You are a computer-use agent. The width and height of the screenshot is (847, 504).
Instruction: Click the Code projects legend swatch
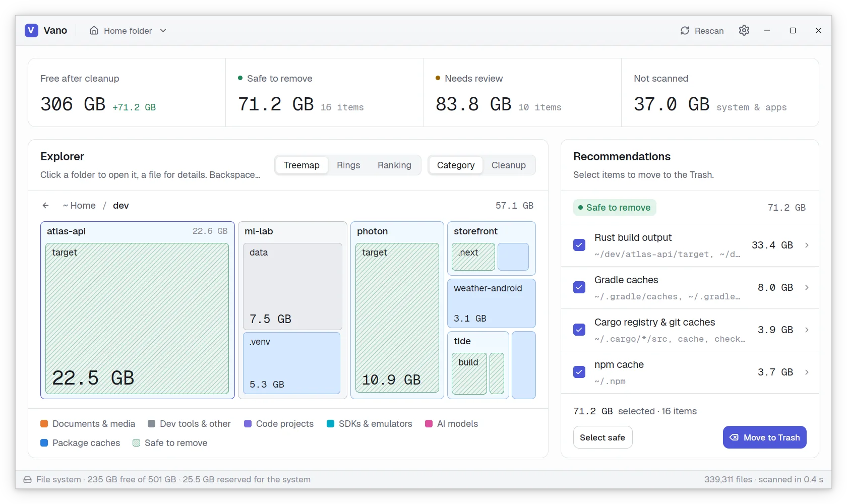coord(248,424)
